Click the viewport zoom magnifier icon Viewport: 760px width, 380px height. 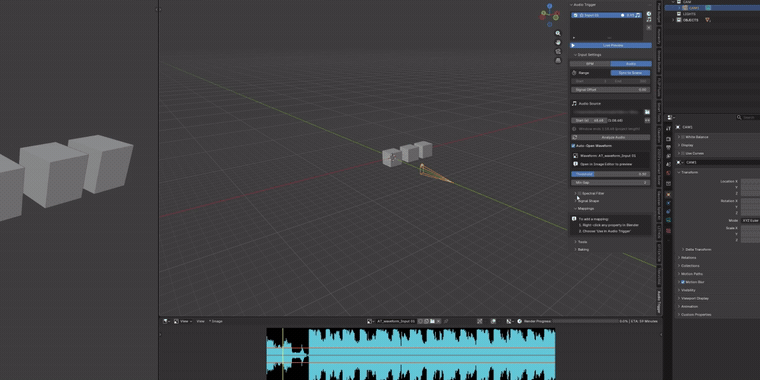click(558, 33)
